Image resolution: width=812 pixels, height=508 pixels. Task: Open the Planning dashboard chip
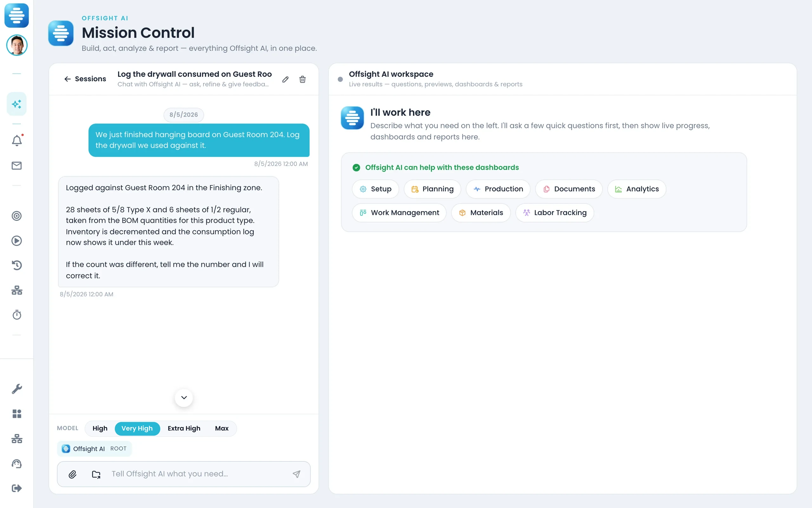432,189
